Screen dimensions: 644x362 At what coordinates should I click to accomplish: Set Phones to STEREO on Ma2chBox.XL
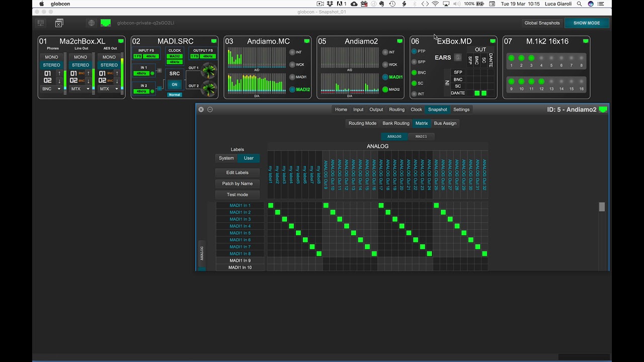point(51,65)
